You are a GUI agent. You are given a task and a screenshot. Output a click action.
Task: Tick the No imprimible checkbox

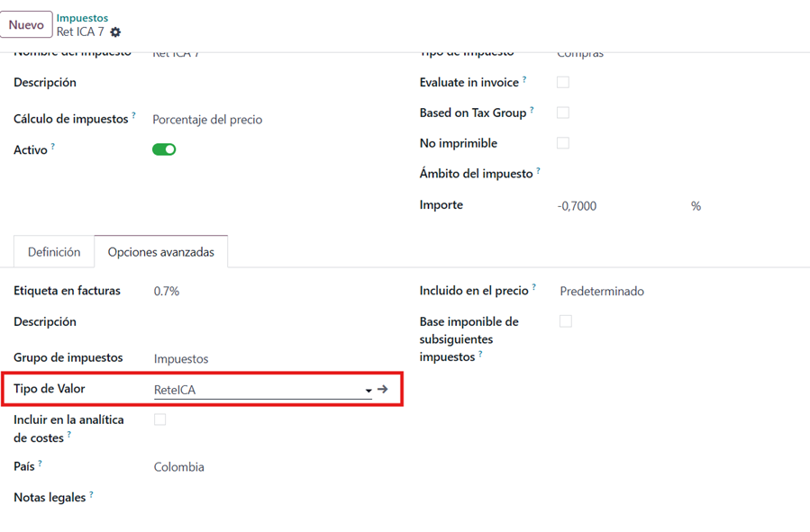point(563,143)
